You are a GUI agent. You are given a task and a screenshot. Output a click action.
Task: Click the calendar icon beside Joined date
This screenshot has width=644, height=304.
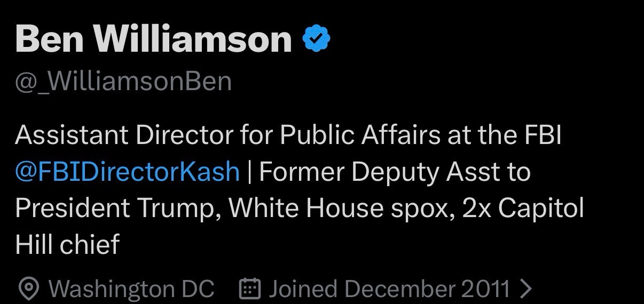248,289
